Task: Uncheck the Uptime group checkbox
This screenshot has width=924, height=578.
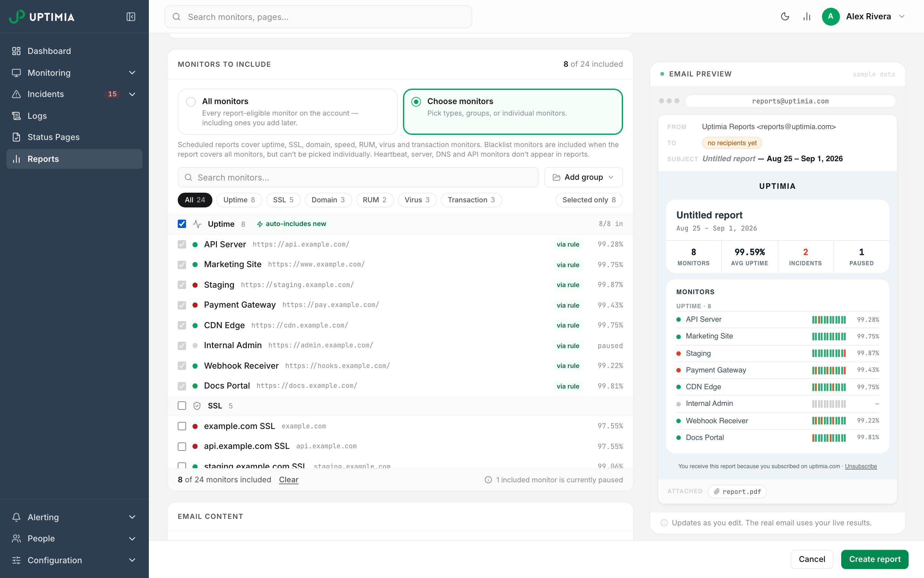Action: (182, 224)
